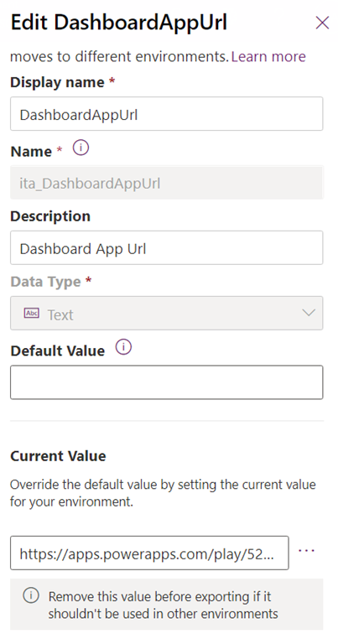The image size is (338, 644).
Task: Click the Current Value URL field
Action: (149, 553)
